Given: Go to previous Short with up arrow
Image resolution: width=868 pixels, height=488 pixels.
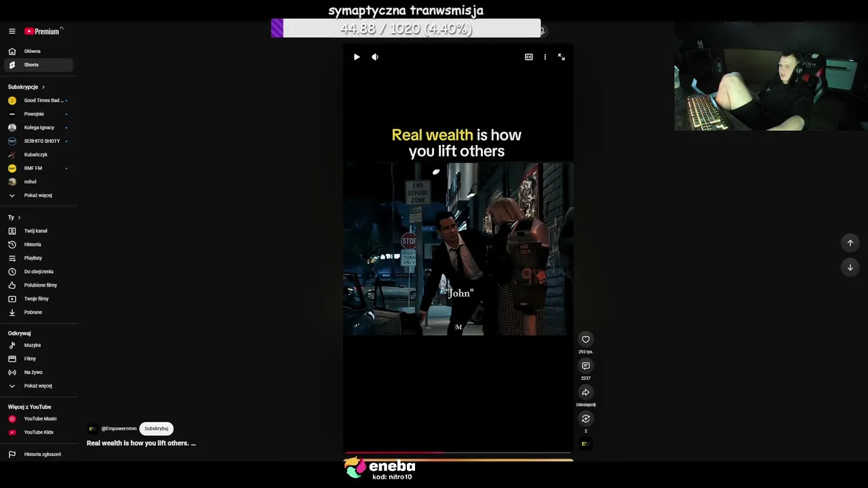Looking at the screenshot, I should click(x=850, y=243).
